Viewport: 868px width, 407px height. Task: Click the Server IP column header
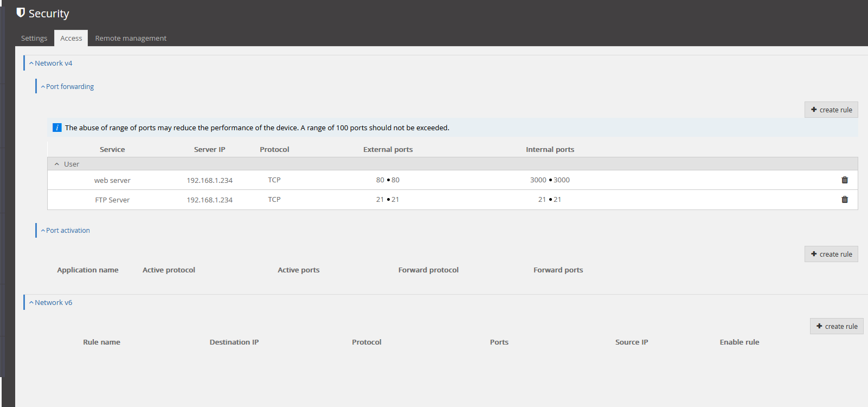tap(209, 150)
